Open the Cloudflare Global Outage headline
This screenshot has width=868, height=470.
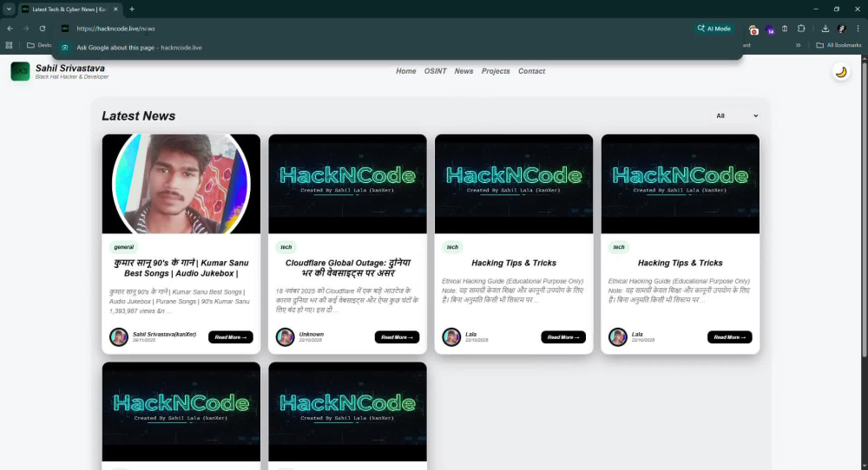[x=348, y=268]
